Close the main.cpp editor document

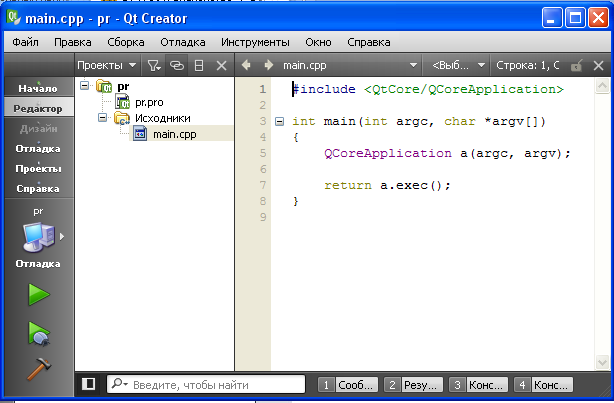click(x=598, y=65)
